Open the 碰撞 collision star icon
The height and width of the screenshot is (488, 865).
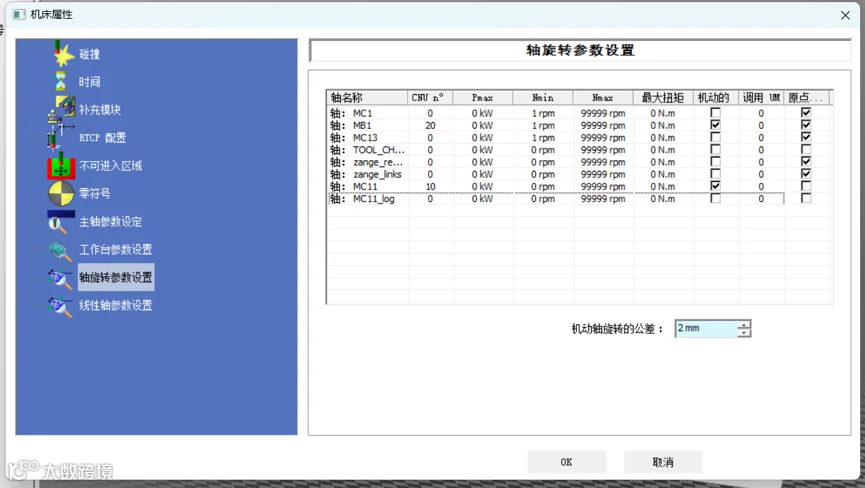coord(63,53)
